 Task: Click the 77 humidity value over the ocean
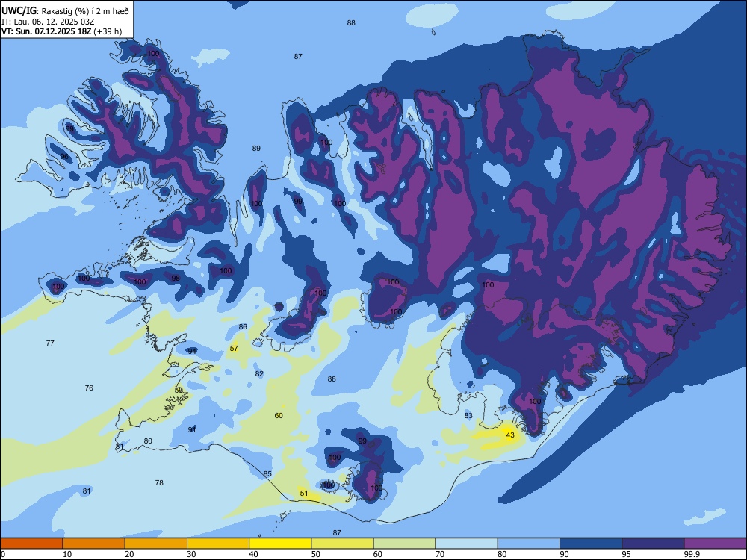coord(50,343)
